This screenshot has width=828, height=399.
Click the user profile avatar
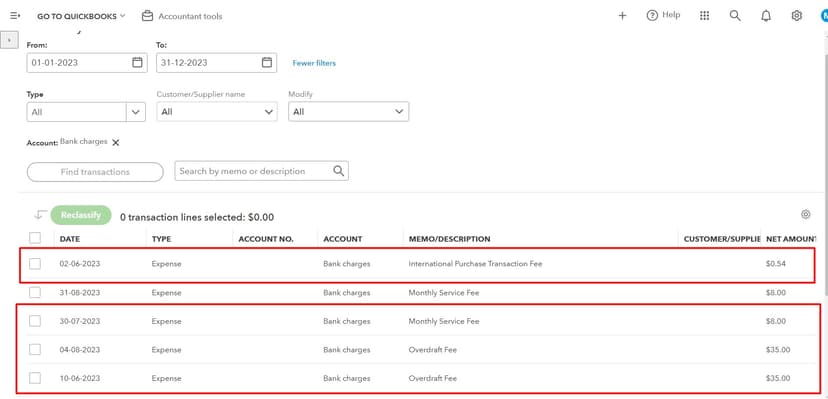point(824,16)
